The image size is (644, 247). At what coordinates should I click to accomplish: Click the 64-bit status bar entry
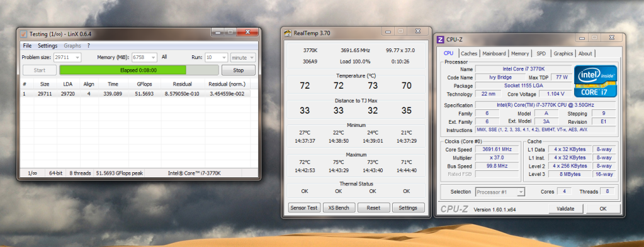coord(55,173)
